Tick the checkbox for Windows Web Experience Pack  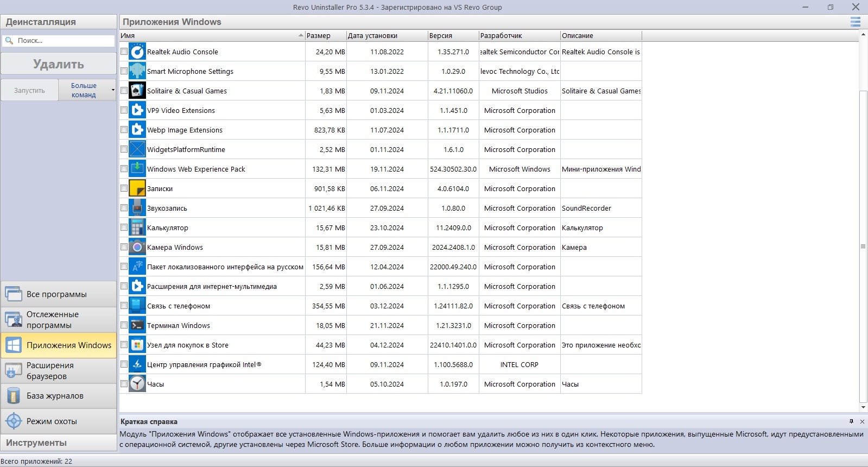(x=124, y=169)
